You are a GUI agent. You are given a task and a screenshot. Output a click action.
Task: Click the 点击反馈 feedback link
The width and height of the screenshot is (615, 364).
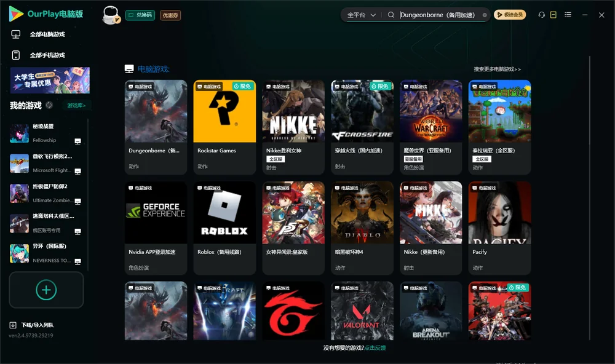point(375,347)
